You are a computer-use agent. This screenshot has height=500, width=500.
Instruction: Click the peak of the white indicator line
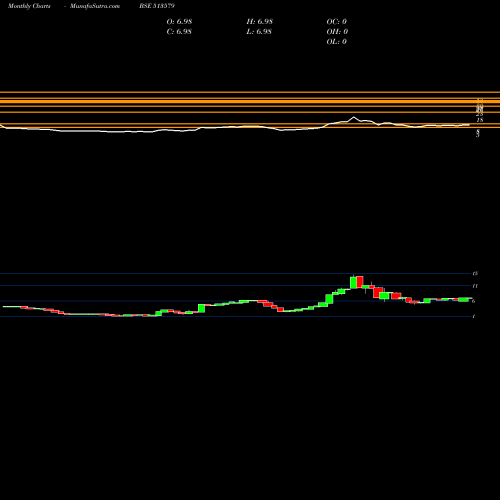point(354,117)
